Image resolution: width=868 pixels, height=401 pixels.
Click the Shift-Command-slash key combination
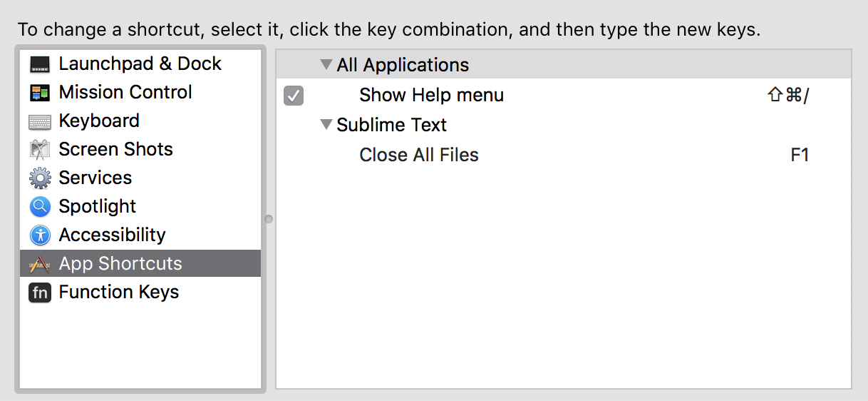[788, 95]
